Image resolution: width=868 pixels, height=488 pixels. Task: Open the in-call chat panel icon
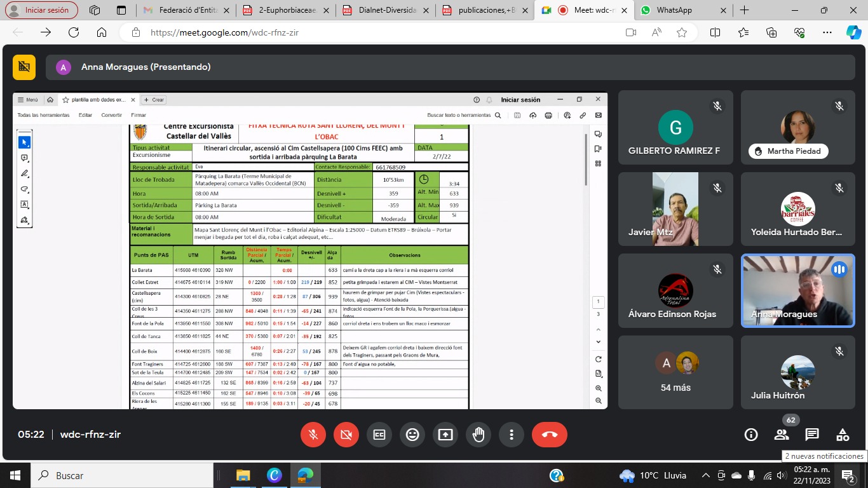[812, 435]
